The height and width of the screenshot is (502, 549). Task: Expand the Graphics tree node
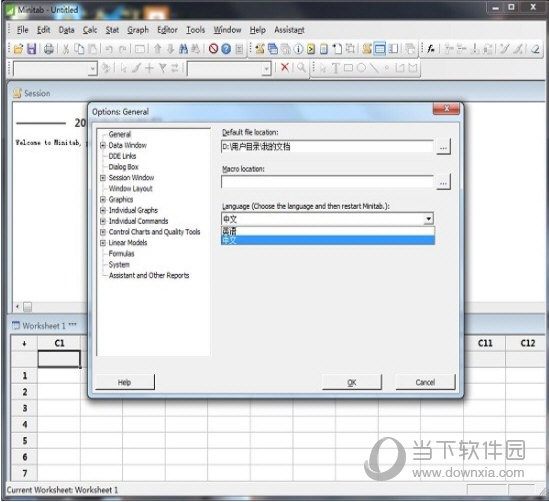(x=103, y=200)
